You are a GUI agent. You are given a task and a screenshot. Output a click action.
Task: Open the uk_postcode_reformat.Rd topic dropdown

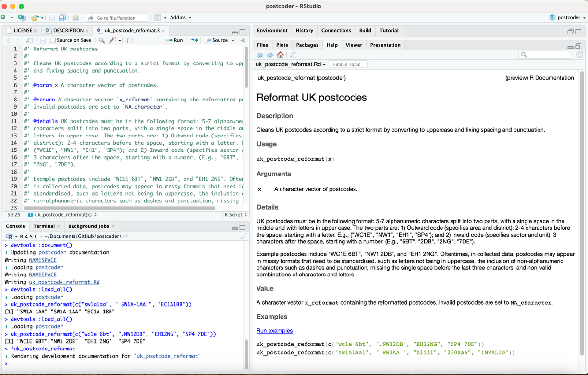291,64
